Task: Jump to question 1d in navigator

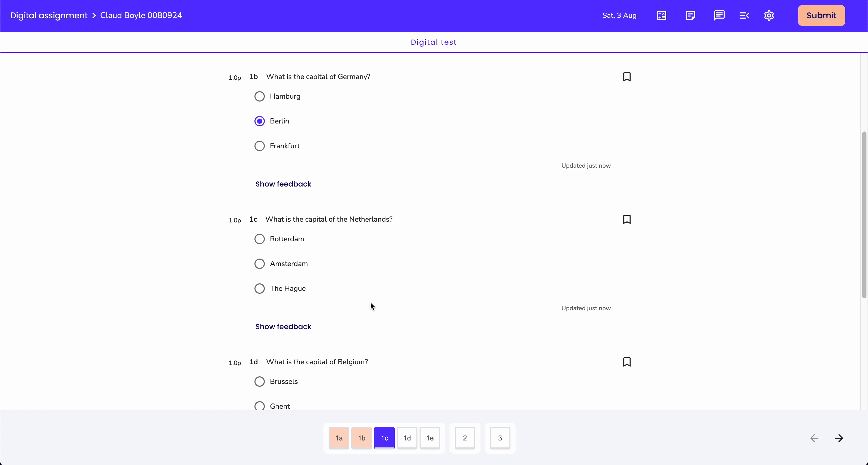Action: click(407, 438)
